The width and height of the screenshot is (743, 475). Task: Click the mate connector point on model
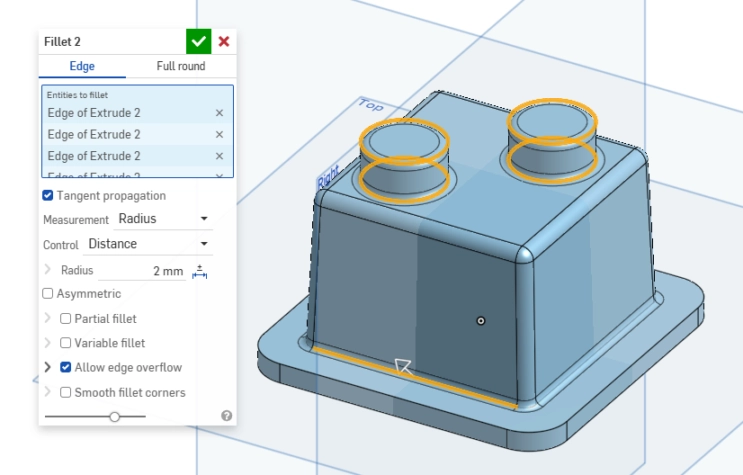pos(480,321)
